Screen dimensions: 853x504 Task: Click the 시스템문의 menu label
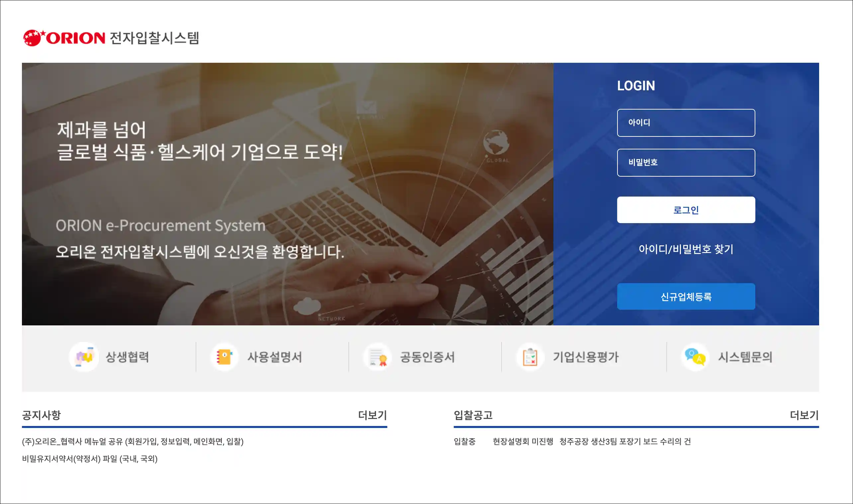pos(745,357)
